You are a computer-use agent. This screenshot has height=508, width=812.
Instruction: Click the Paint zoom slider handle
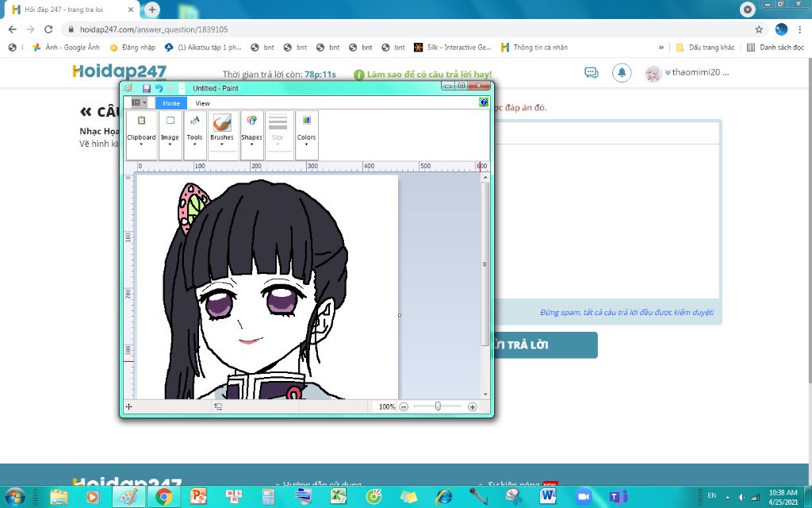tap(438, 406)
